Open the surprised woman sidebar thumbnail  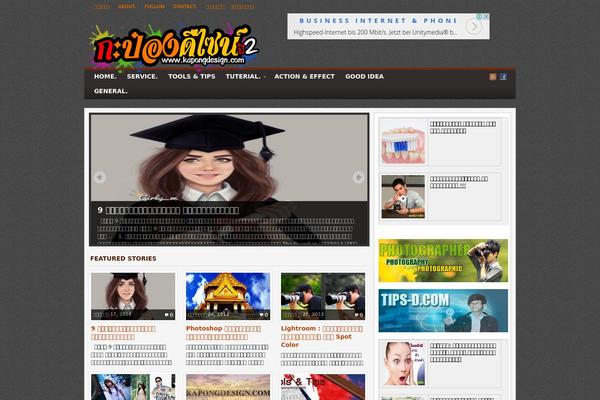pyautogui.click(x=403, y=364)
